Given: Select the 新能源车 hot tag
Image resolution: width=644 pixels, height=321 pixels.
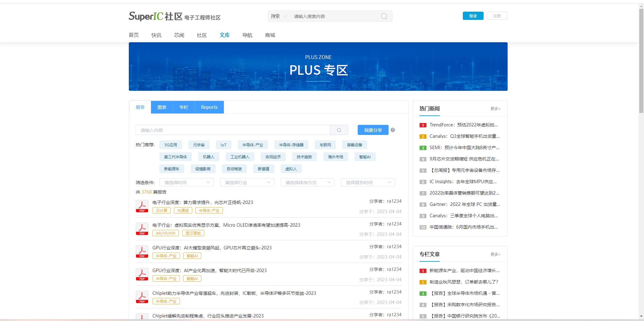Looking at the screenshot, I should click(x=172, y=169).
